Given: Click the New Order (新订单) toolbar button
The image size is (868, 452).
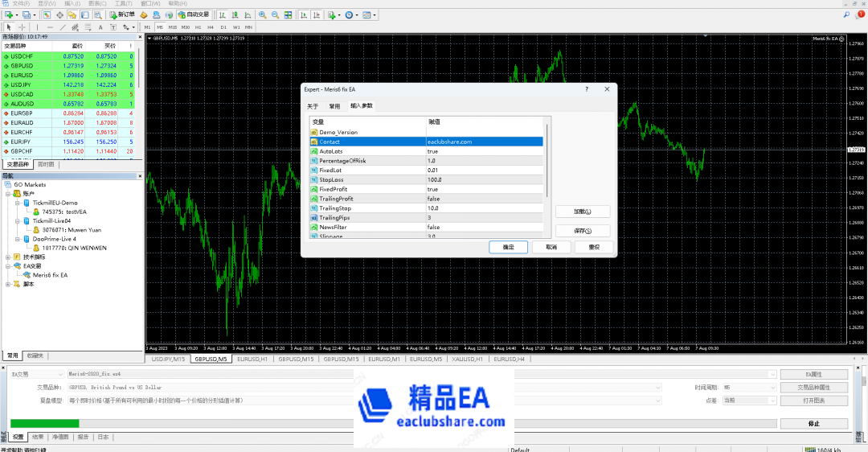Looking at the screenshot, I should click(x=123, y=14).
